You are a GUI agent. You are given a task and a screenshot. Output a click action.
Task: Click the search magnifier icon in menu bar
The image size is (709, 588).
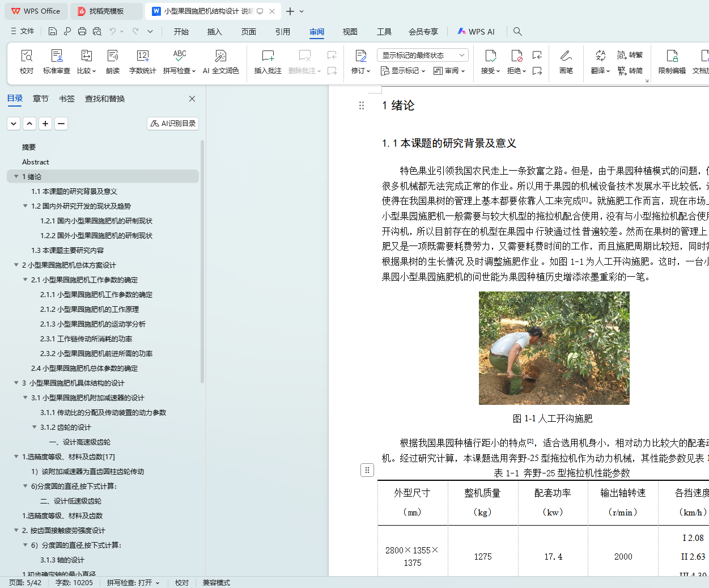517,31
